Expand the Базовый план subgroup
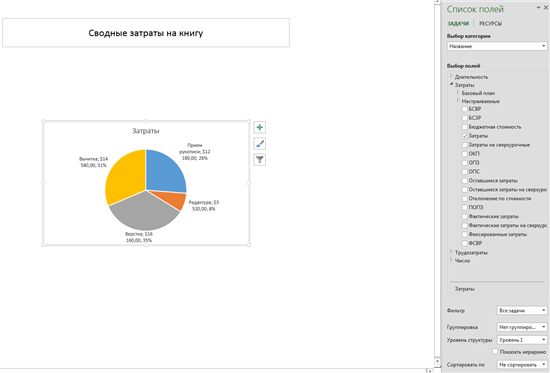Screen dimensions: 550x373 pyautogui.click(x=458, y=92)
